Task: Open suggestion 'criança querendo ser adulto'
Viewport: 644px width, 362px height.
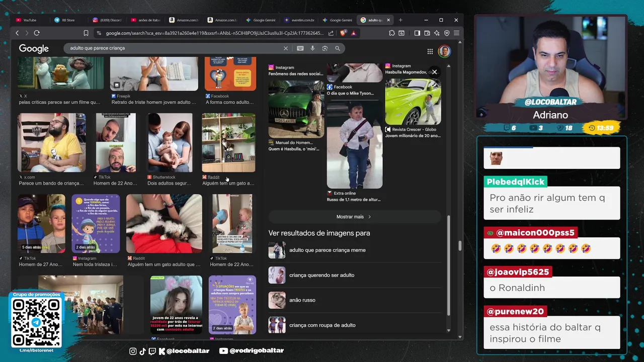Action: point(354,275)
